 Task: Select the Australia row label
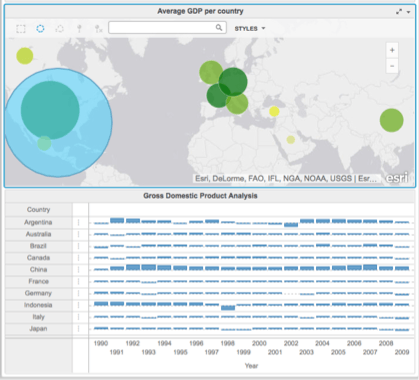click(39, 234)
